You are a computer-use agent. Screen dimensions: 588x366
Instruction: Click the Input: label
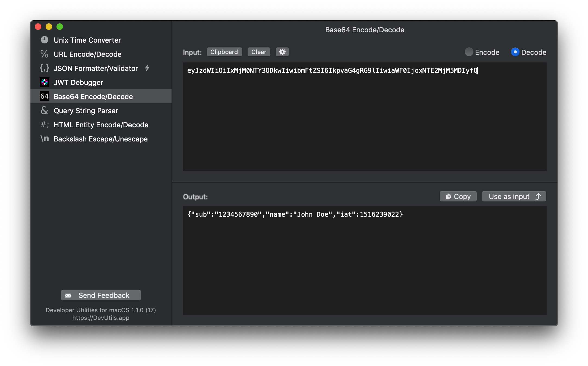192,52
